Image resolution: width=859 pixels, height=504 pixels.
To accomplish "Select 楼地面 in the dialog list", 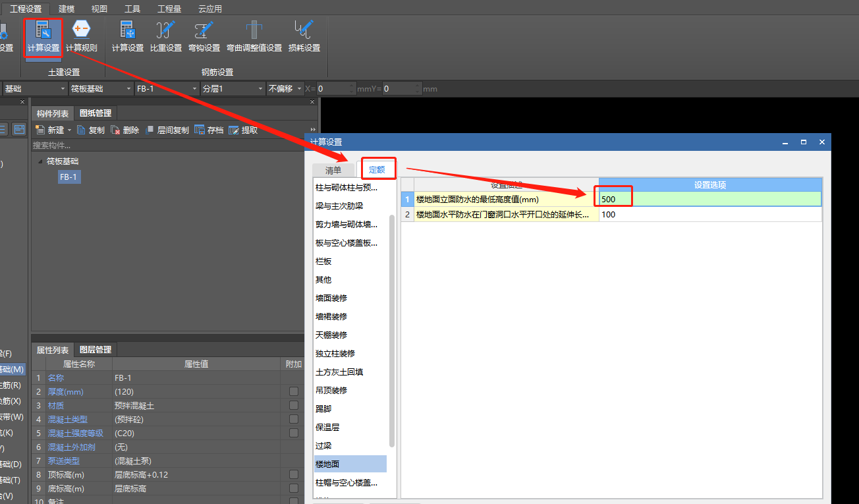I will [x=350, y=464].
